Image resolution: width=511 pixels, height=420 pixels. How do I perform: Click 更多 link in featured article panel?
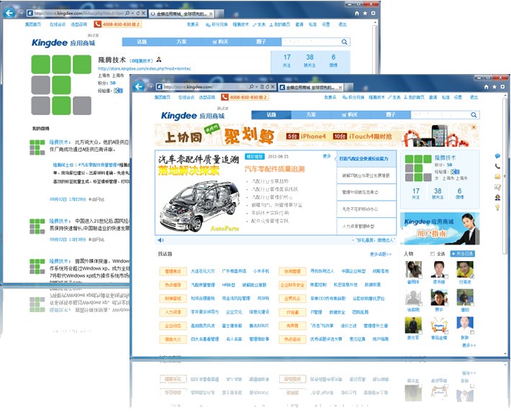click(x=327, y=156)
